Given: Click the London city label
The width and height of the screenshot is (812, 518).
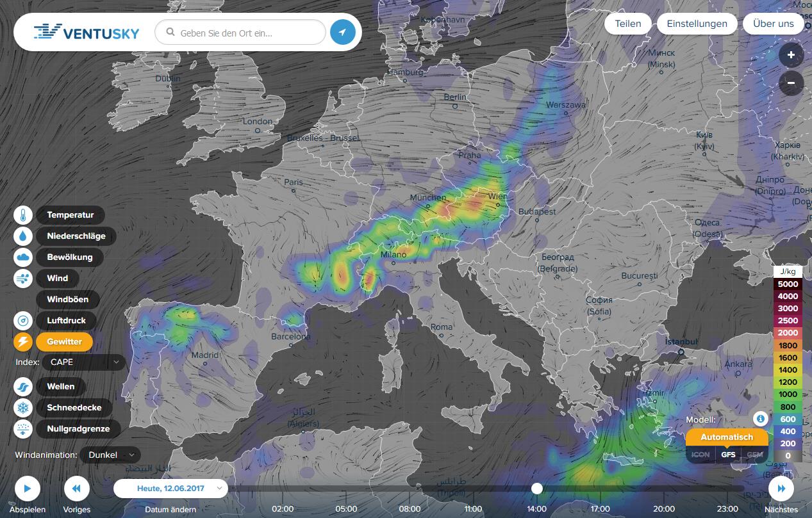Looking at the screenshot, I should [258, 122].
